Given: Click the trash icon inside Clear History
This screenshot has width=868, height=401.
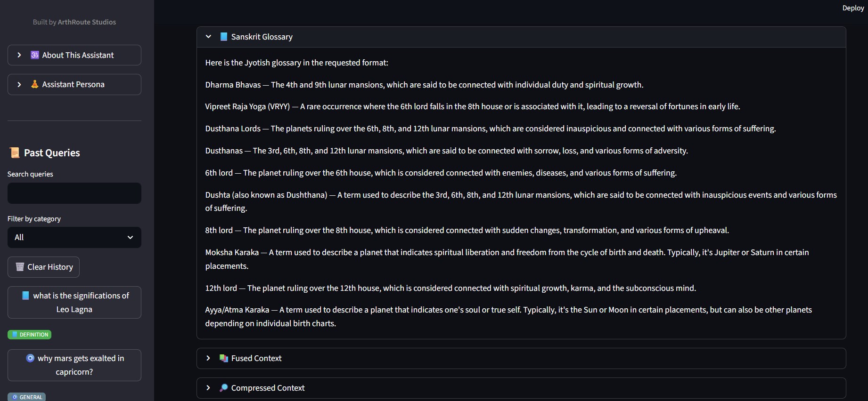Looking at the screenshot, I should (19, 267).
